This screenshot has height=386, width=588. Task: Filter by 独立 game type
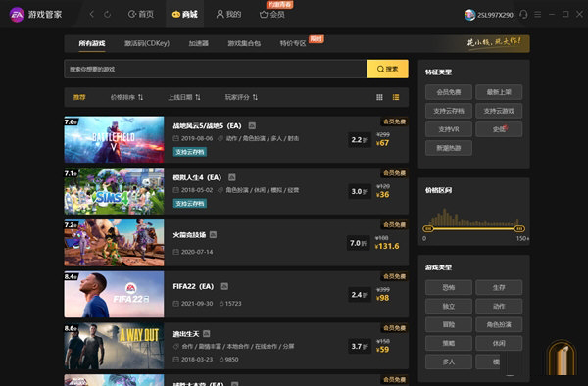pos(449,307)
